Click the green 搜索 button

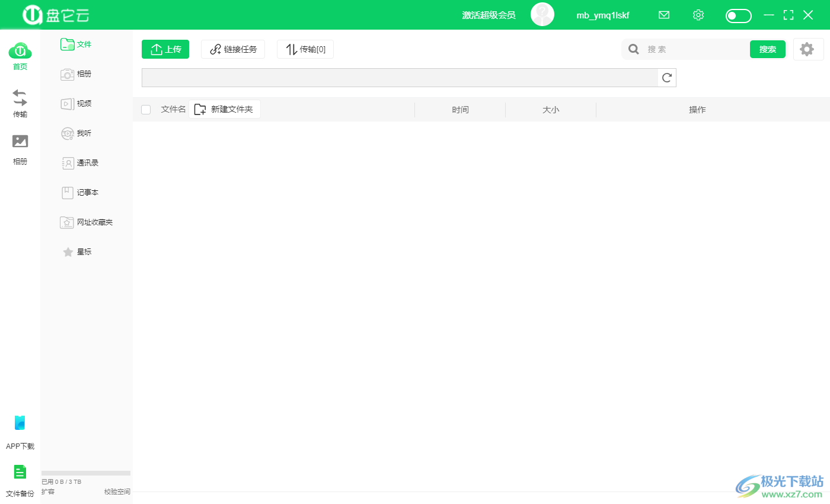click(x=768, y=49)
